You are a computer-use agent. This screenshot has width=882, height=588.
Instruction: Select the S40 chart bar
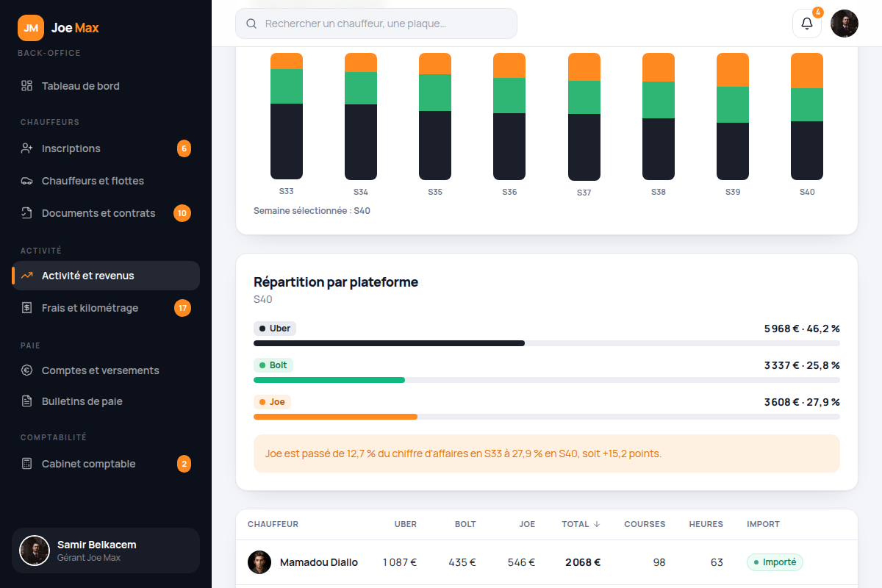[807, 116]
